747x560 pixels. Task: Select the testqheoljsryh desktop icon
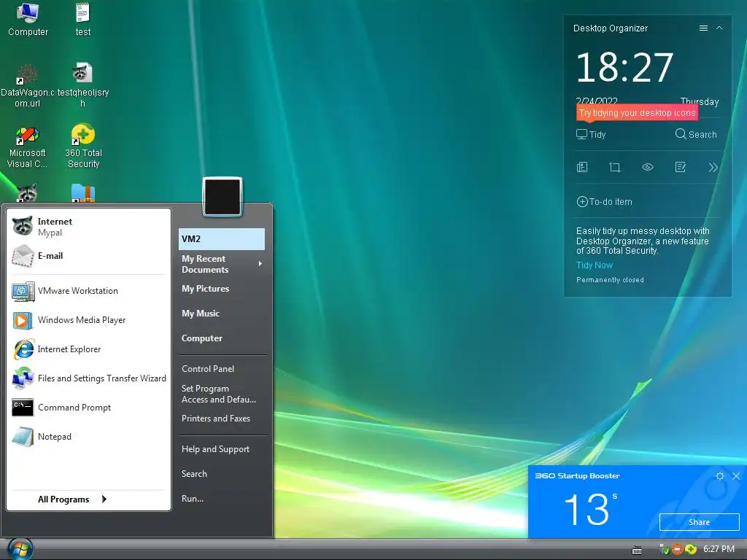(x=83, y=86)
